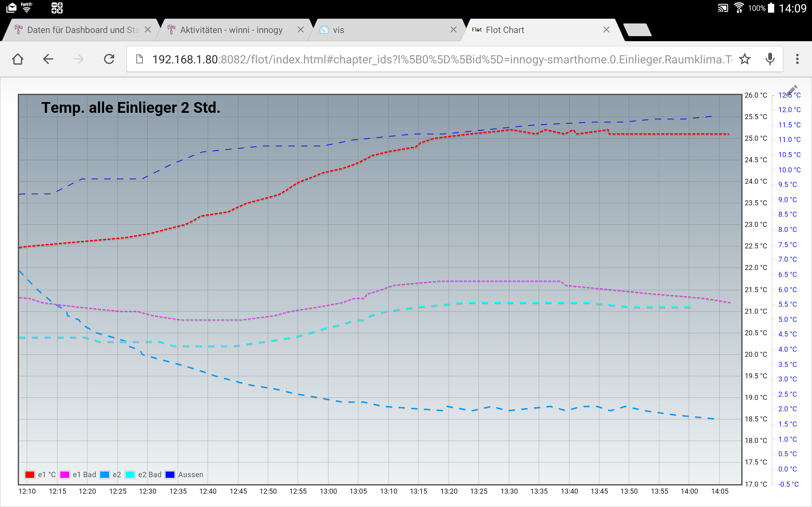This screenshot has height=507, width=812.
Task: Reload the Flot Chart page
Action: coord(109,59)
